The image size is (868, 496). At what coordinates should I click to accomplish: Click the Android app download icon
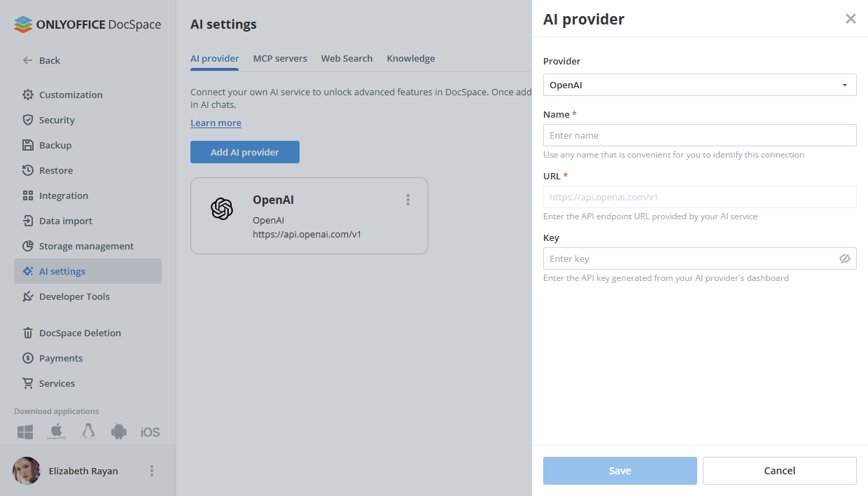(x=118, y=432)
